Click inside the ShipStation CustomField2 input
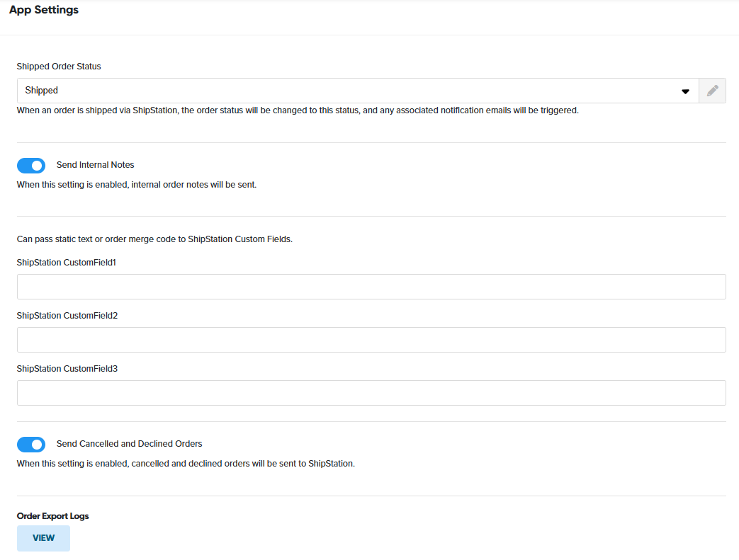The height and width of the screenshot is (560, 739). [371, 340]
